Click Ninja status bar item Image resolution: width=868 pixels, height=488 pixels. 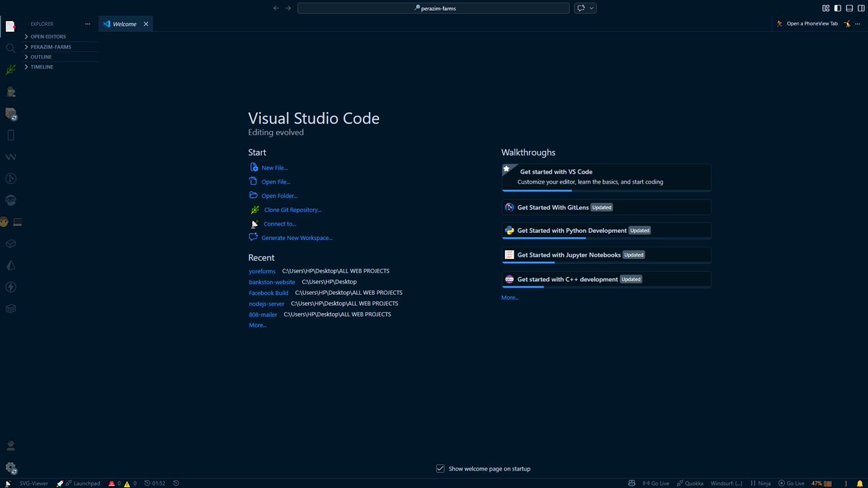pyautogui.click(x=760, y=483)
